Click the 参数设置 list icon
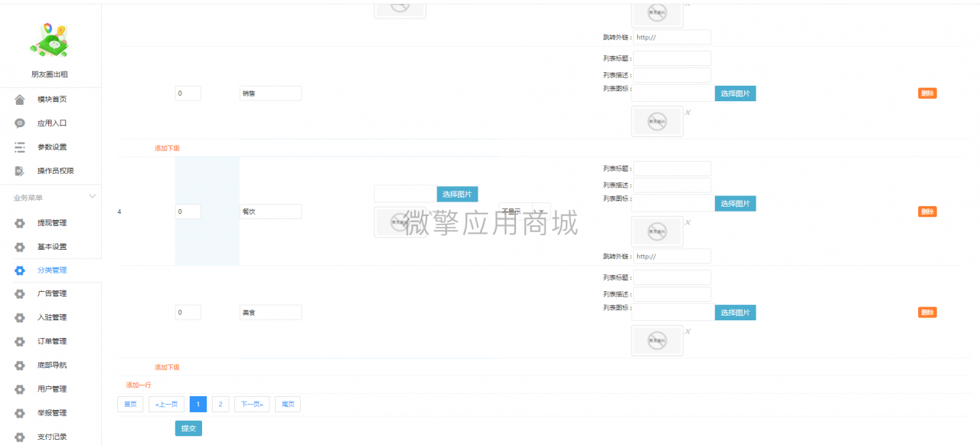This screenshot has height=446, width=980. (20, 147)
